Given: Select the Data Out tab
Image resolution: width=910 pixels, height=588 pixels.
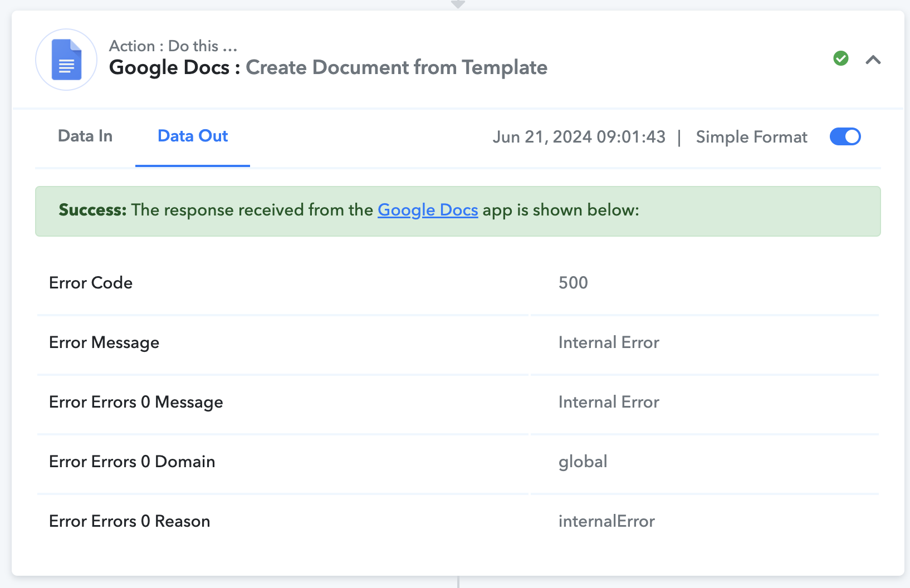Looking at the screenshot, I should pyautogui.click(x=193, y=136).
